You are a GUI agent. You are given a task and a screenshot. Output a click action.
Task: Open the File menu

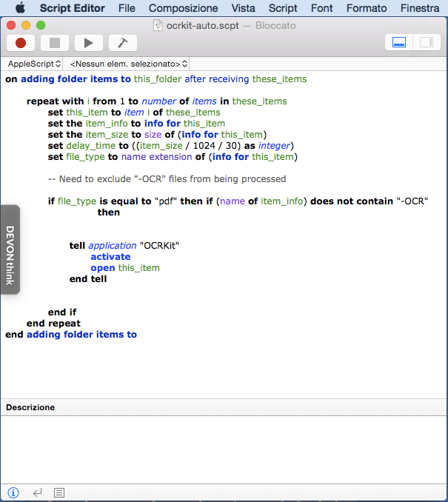[127, 8]
